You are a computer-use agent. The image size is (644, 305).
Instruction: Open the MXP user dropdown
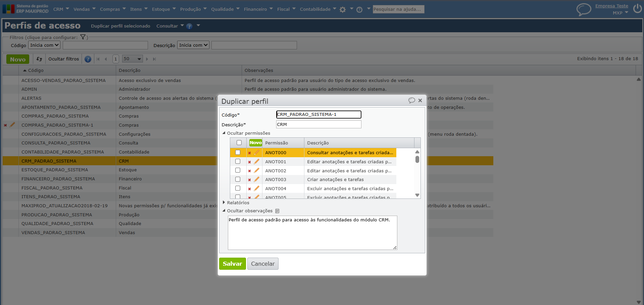click(x=620, y=13)
